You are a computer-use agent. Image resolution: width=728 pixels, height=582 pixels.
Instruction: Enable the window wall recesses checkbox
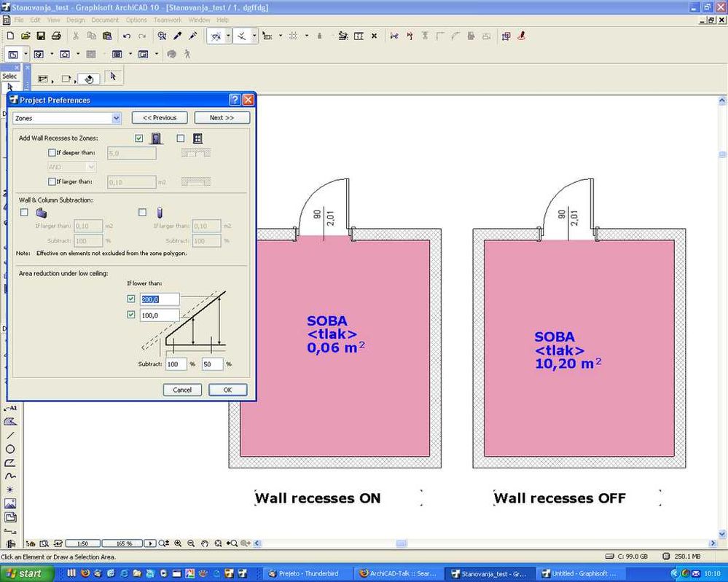pyautogui.click(x=181, y=138)
